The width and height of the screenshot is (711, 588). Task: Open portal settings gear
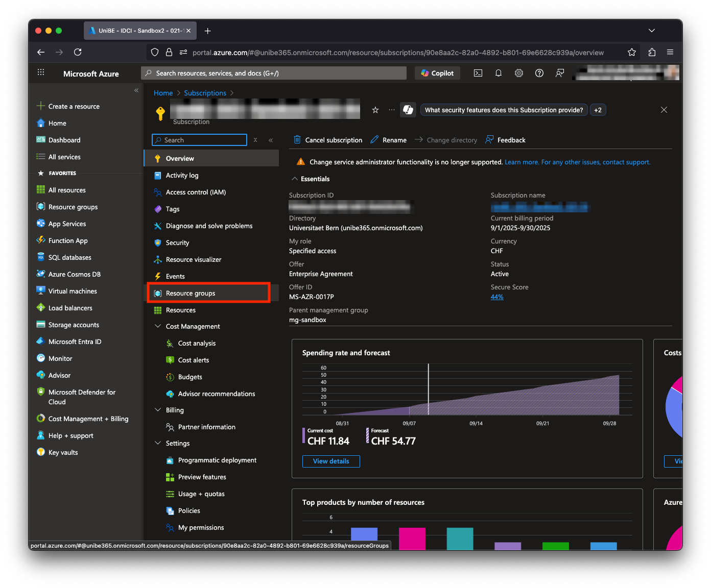[519, 73]
